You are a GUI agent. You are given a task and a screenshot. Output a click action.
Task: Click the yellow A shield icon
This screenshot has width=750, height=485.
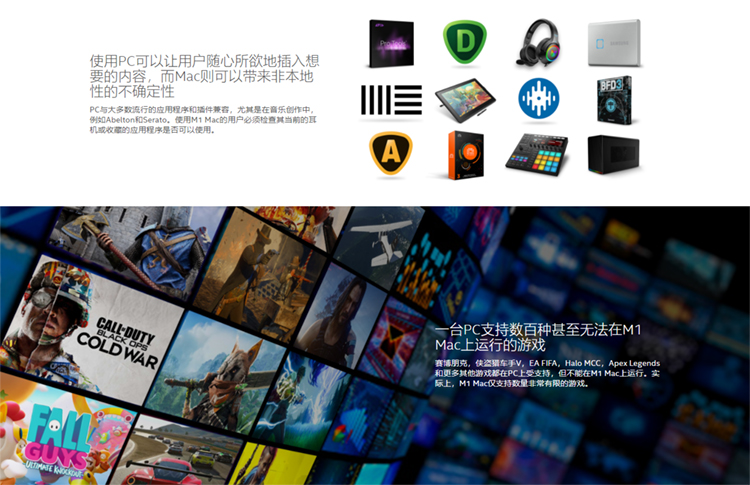391,153
